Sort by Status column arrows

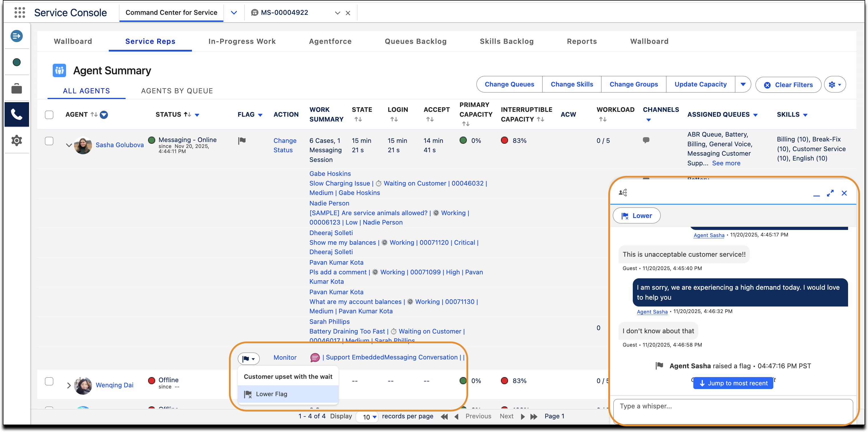click(187, 114)
